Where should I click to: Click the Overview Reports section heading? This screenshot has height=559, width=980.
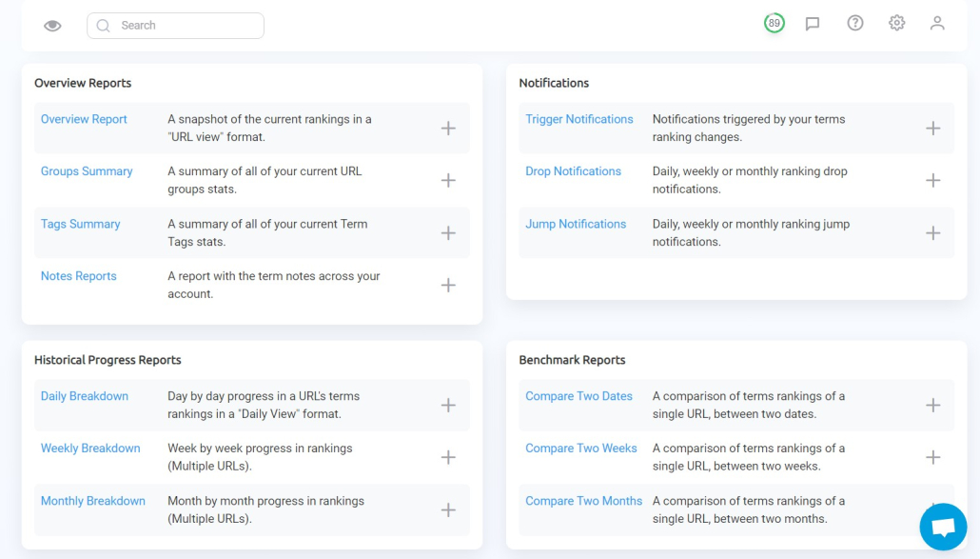(x=83, y=83)
